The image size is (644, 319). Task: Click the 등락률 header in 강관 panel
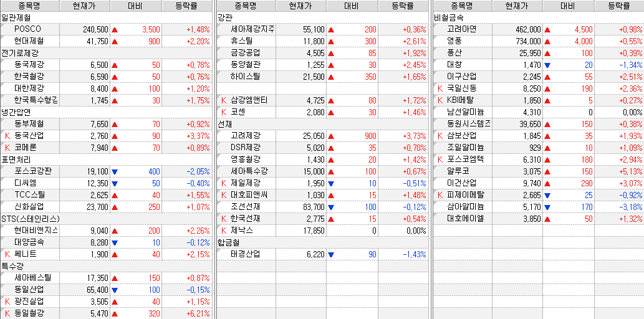[403, 6]
